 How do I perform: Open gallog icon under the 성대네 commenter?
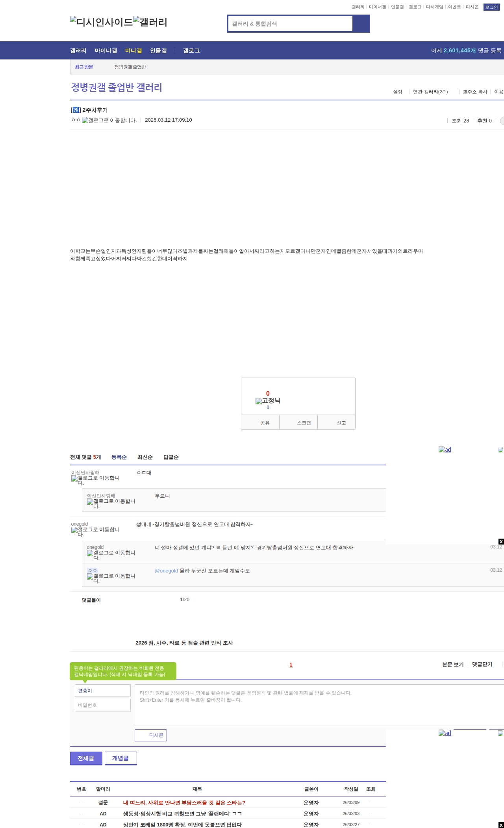click(95, 532)
